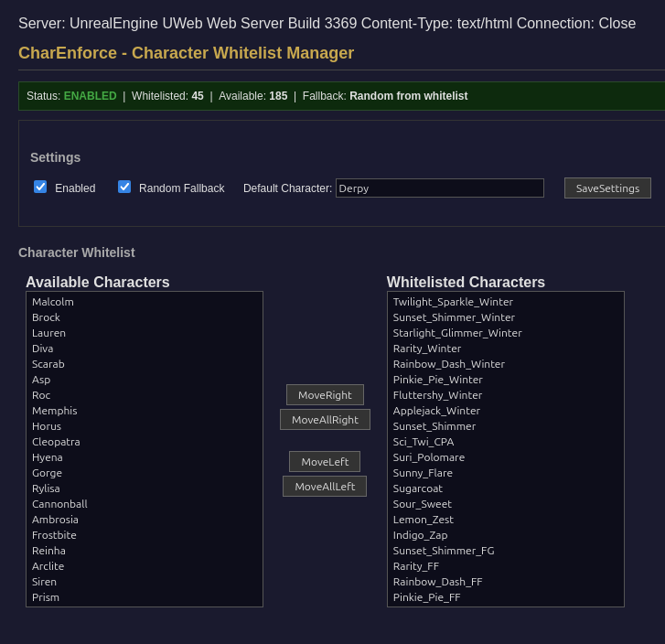Select Lauren in Available Characters

145,333
